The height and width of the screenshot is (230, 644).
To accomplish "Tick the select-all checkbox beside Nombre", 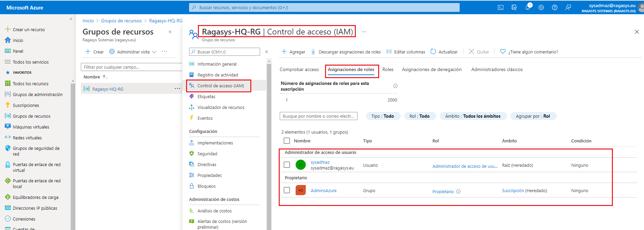I will tap(287, 141).
